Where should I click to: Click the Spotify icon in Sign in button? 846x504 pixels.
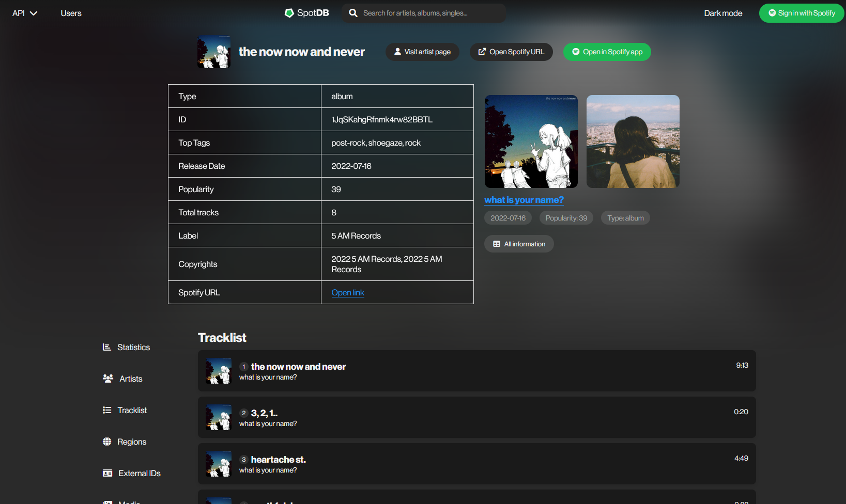tap(772, 13)
